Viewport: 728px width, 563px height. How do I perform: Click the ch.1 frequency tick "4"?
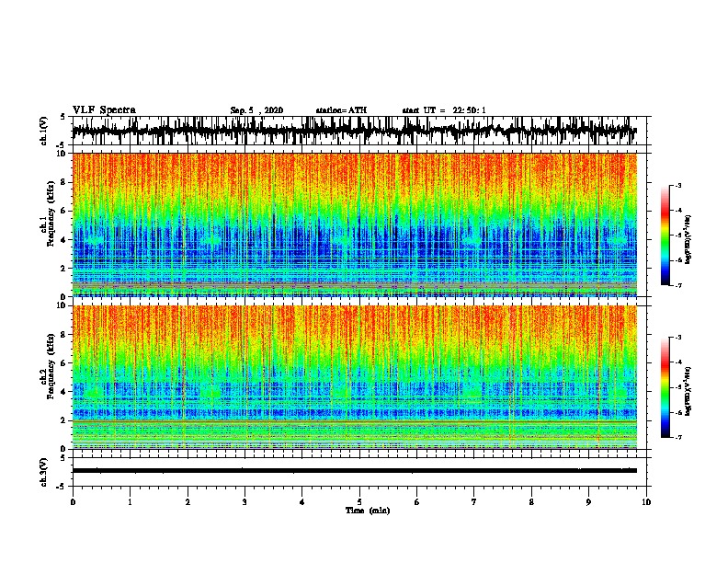(63, 240)
